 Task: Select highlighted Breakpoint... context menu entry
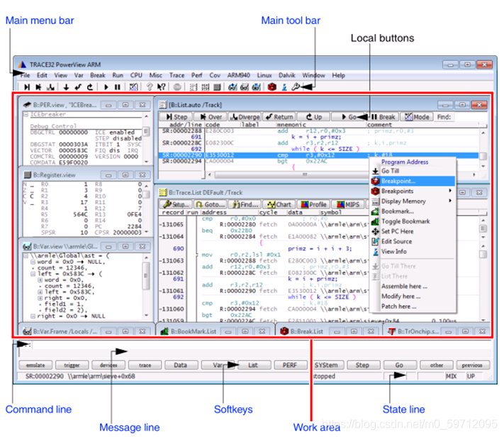point(413,181)
